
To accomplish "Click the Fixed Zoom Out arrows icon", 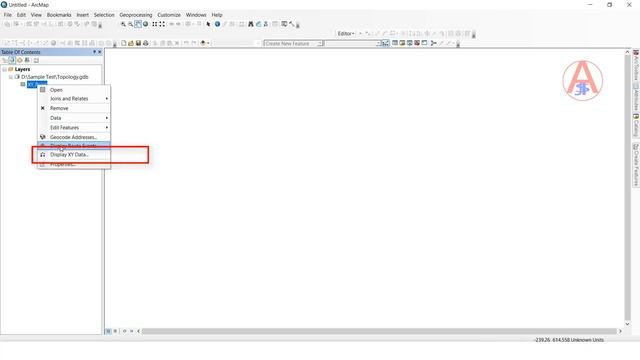I will coord(162,24).
